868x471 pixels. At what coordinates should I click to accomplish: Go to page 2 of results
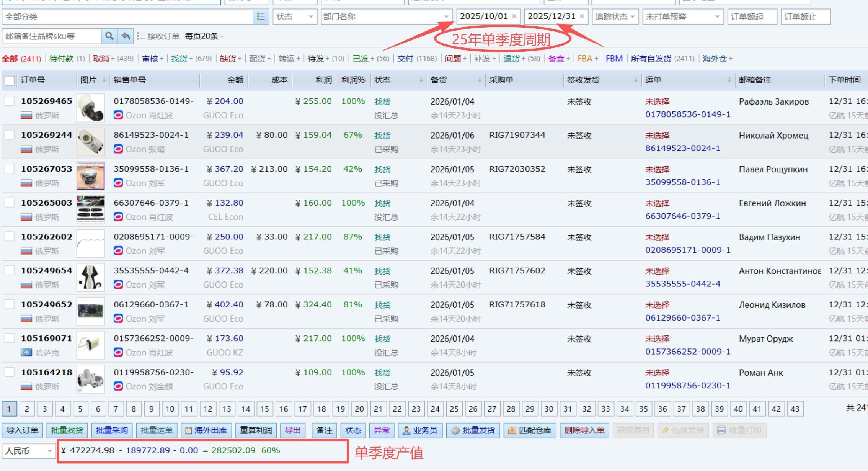(27, 409)
